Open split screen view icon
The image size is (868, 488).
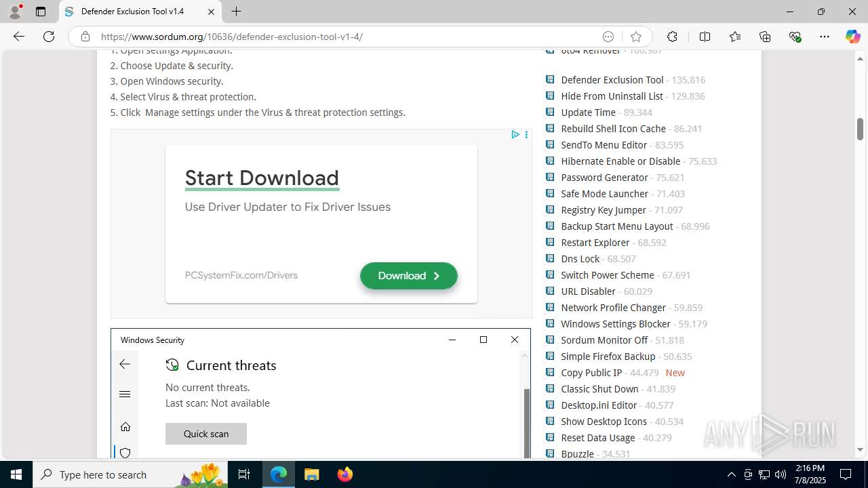(705, 37)
